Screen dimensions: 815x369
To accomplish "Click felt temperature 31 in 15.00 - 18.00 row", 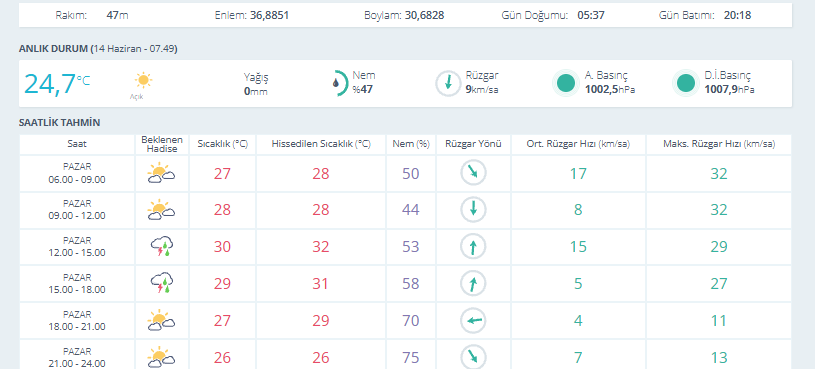I will pyautogui.click(x=321, y=284).
